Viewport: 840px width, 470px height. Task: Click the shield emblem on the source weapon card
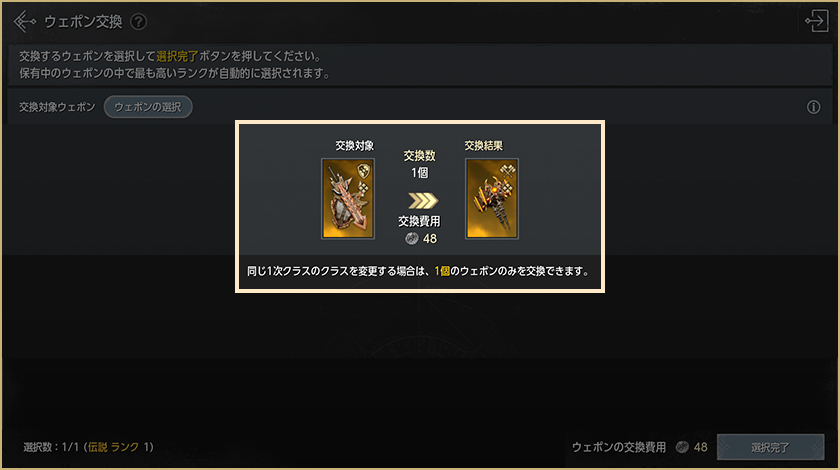364,171
